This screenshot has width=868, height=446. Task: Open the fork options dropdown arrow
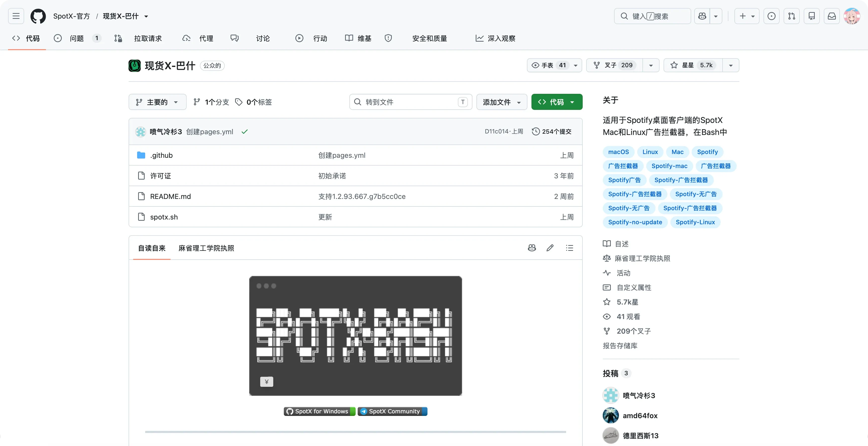[x=651, y=65]
